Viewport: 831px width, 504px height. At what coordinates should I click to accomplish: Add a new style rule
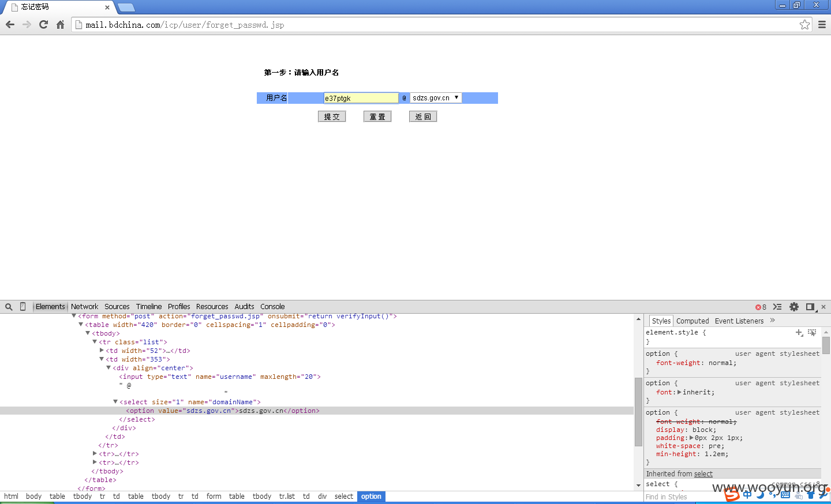[799, 333]
